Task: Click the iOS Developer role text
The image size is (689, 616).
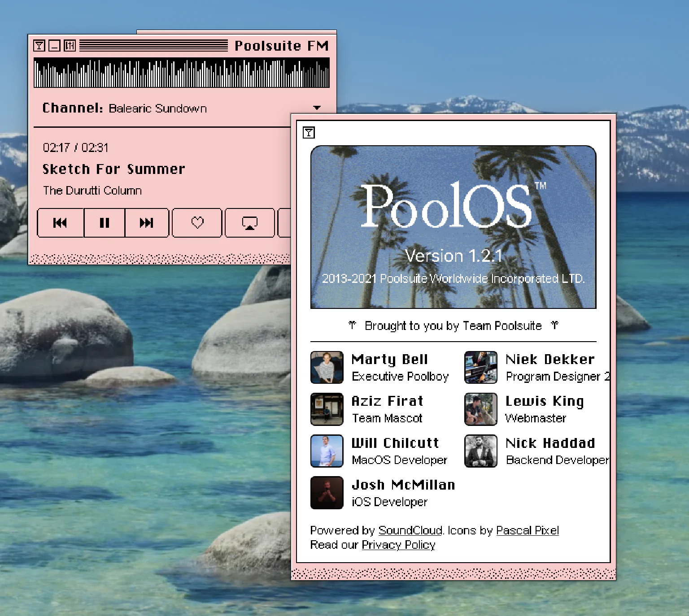Action: (x=390, y=502)
